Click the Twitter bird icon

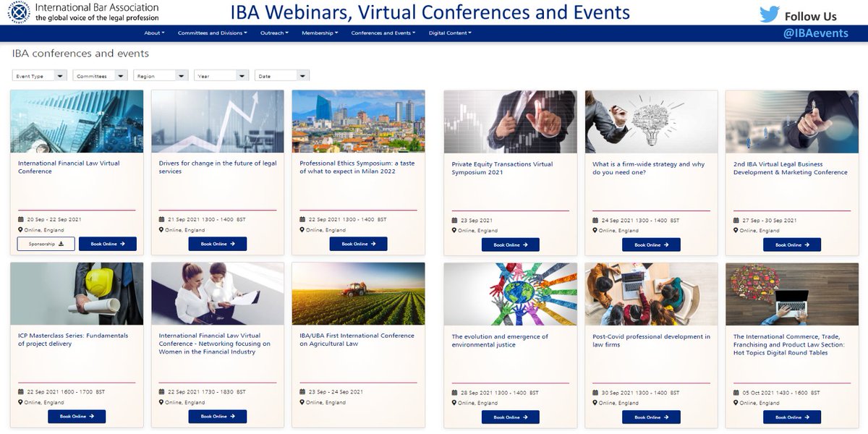click(x=769, y=14)
